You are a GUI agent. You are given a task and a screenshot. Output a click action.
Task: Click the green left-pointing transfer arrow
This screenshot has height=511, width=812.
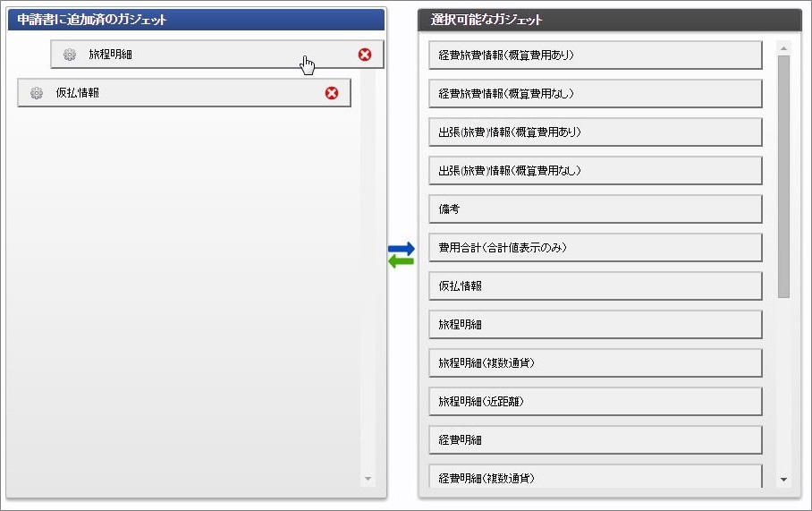(402, 261)
